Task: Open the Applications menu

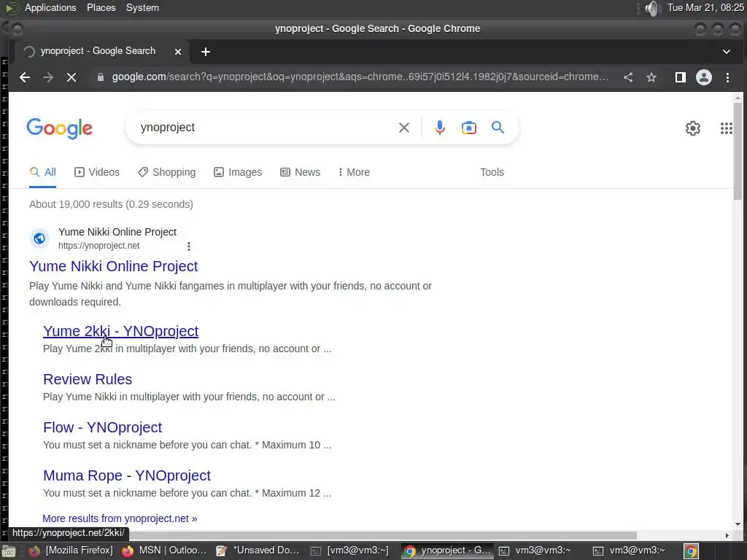Action: click(50, 8)
